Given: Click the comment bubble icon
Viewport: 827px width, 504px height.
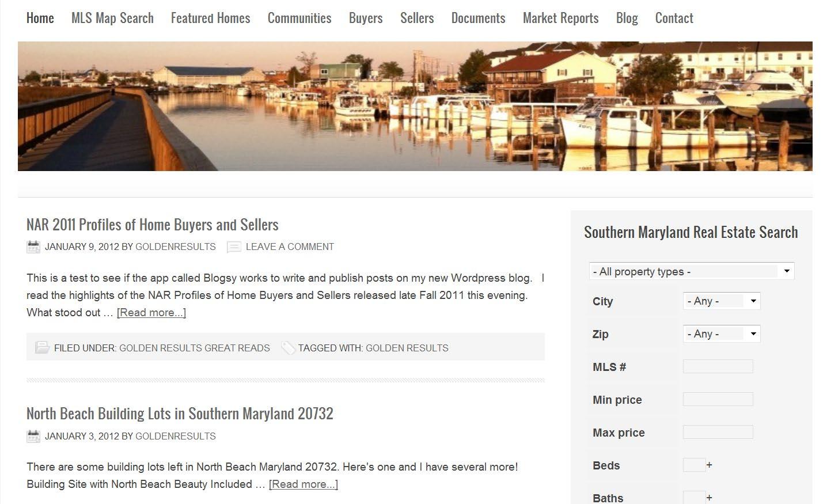Looking at the screenshot, I should tap(234, 247).
